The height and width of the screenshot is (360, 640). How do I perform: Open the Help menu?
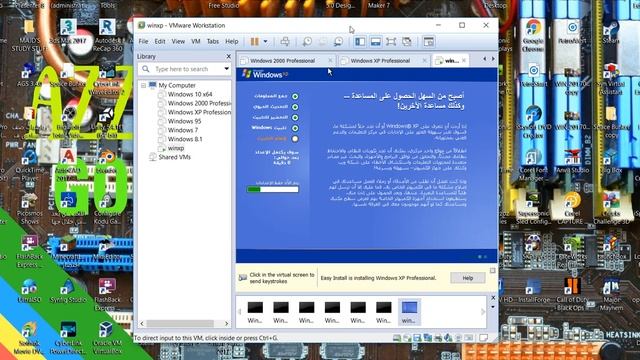tap(231, 42)
